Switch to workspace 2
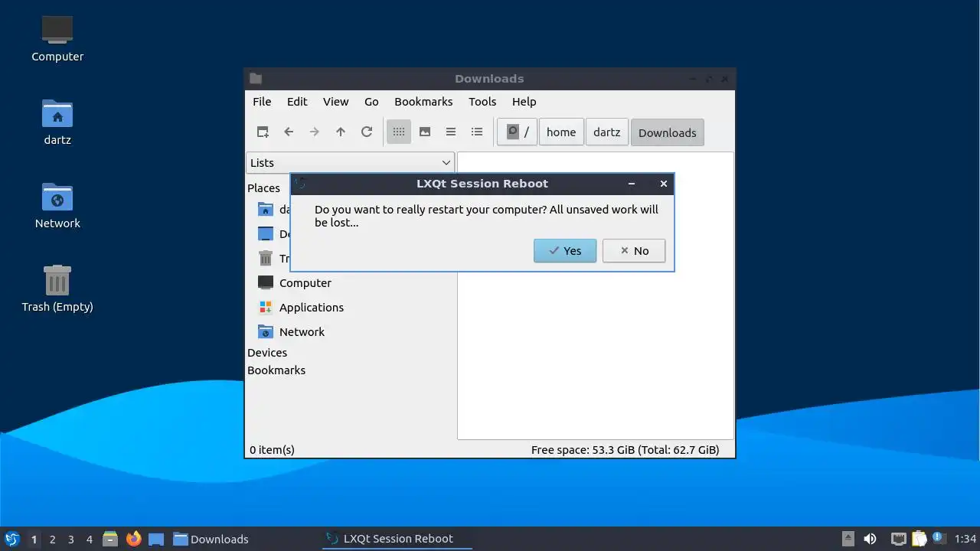The height and width of the screenshot is (551, 980). click(52, 540)
